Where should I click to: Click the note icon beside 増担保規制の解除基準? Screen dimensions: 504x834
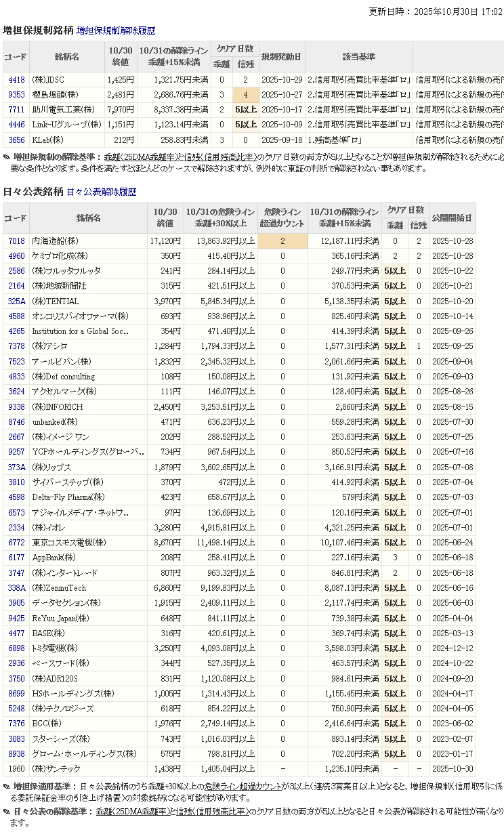pyautogui.click(x=7, y=157)
